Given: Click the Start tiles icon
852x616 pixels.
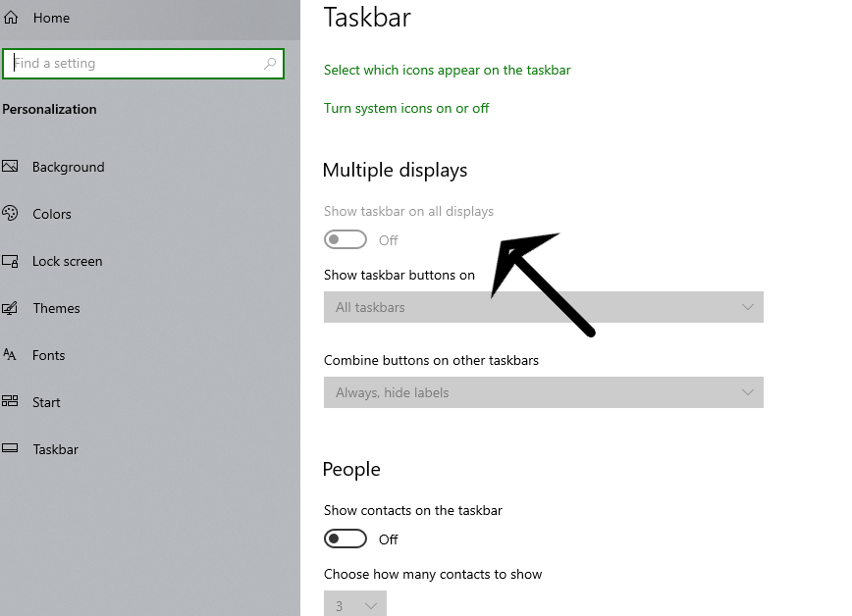Looking at the screenshot, I should tap(10, 401).
